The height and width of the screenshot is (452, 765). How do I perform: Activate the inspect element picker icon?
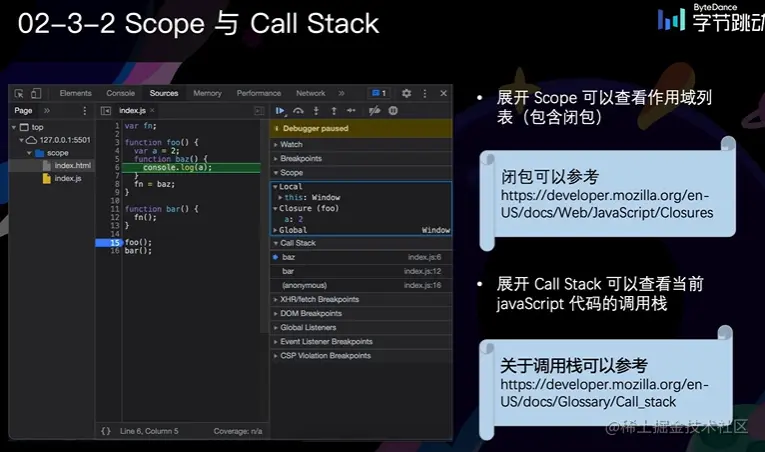(19, 93)
